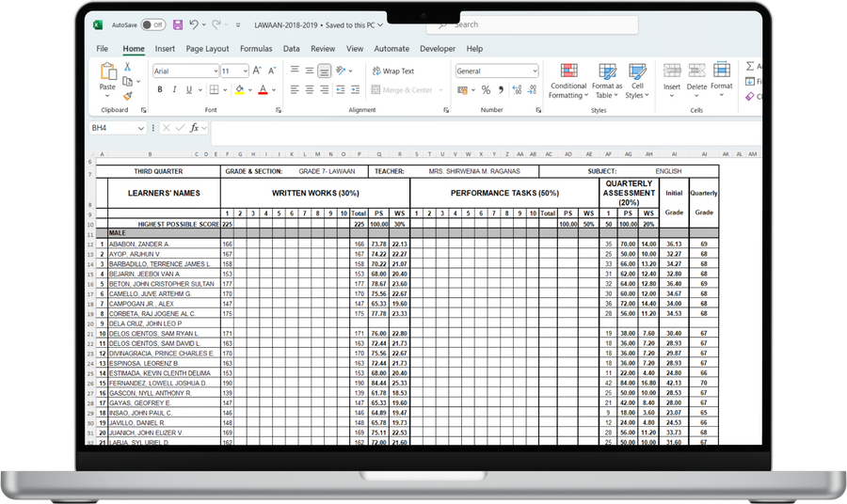Select the Format Painter brush
The width and height of the screenshot is (847, 504).
tap(127, 96)
